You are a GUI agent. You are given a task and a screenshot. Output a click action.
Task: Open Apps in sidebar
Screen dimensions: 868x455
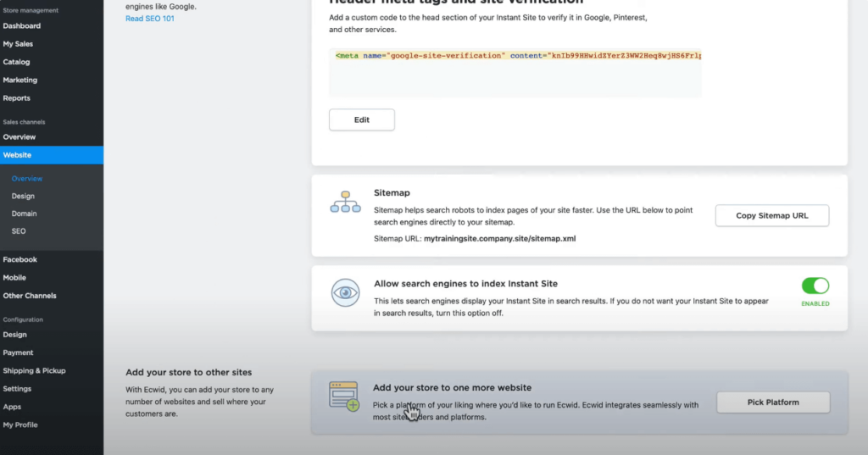12,407
